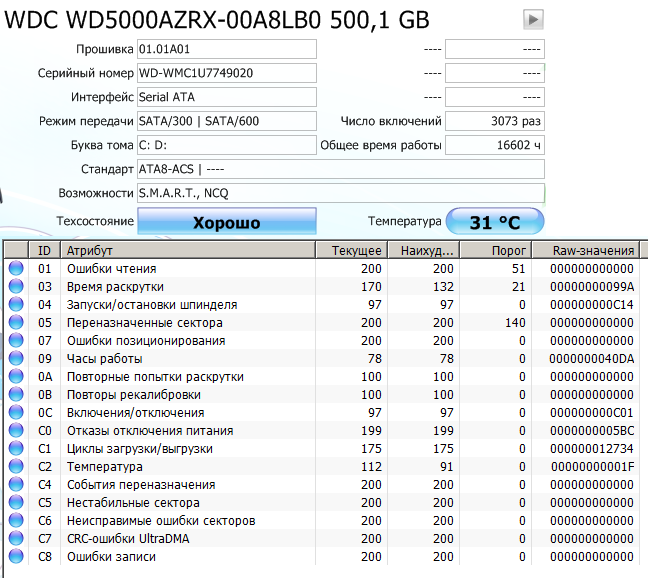Click status icon for Запуски/остановки шпинделя

click(x=16, y=304)
